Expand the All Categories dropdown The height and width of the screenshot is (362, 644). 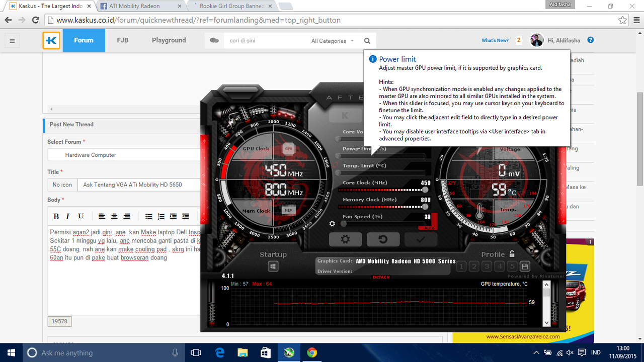tap(332, 41)
